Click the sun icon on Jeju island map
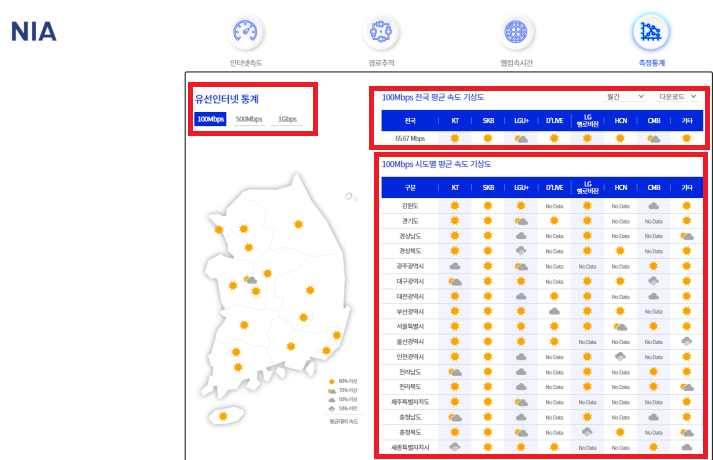This screenshot has width=713, height=460. click(x=223, y=416)
